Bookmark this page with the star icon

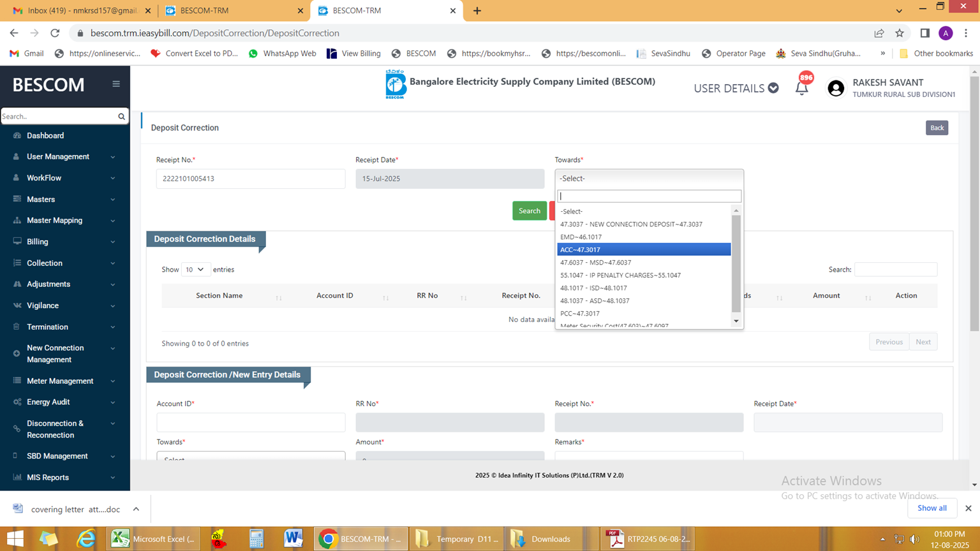900,33
